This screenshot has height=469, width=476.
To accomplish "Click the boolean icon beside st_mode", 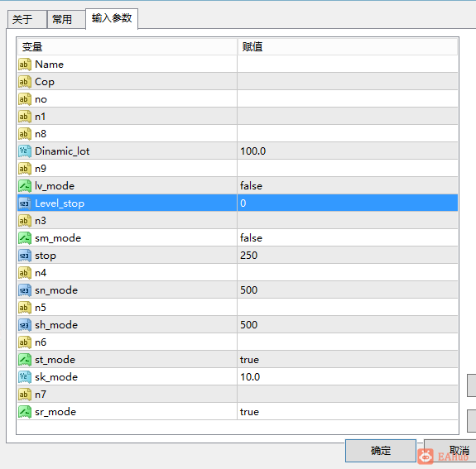I will [x=25, y=360].
